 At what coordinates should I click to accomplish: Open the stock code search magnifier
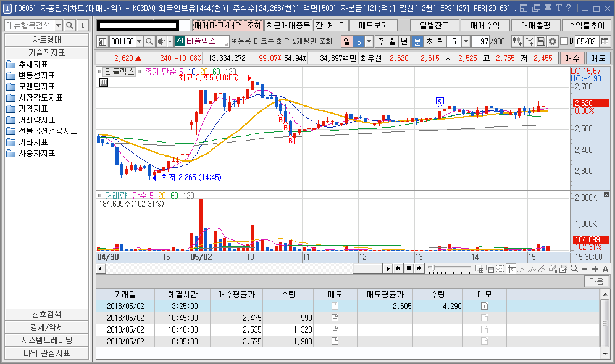(149, 41)
